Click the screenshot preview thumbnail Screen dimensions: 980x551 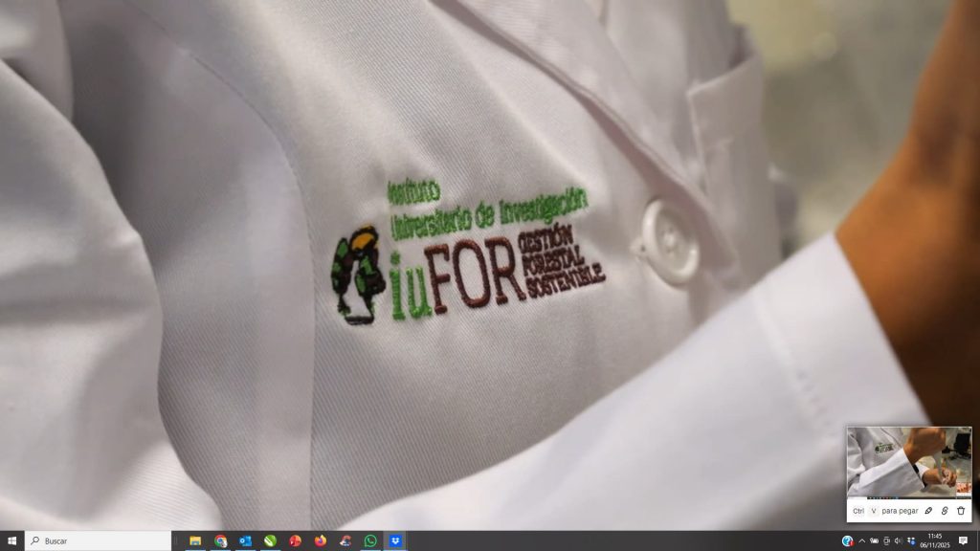coord(908,462)
